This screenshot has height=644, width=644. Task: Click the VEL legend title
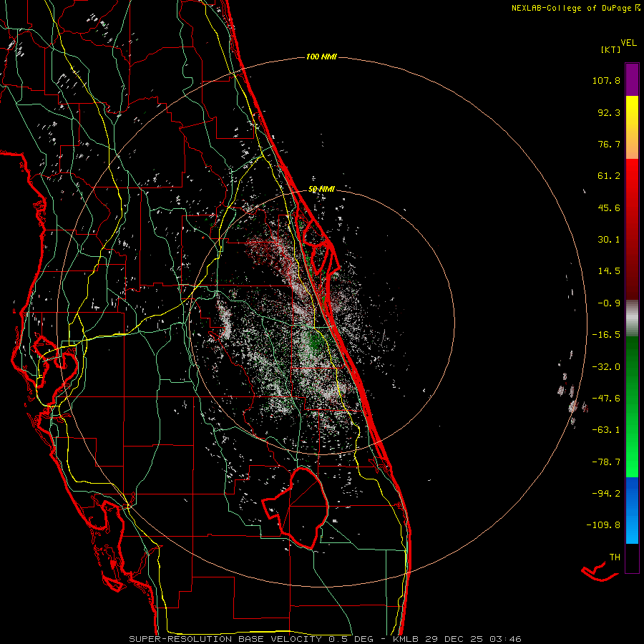pos(628,43)
